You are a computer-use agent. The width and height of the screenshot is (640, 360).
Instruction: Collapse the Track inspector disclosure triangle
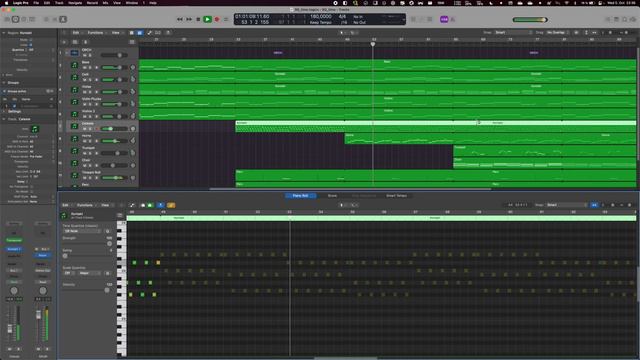(x=4, y=119)
